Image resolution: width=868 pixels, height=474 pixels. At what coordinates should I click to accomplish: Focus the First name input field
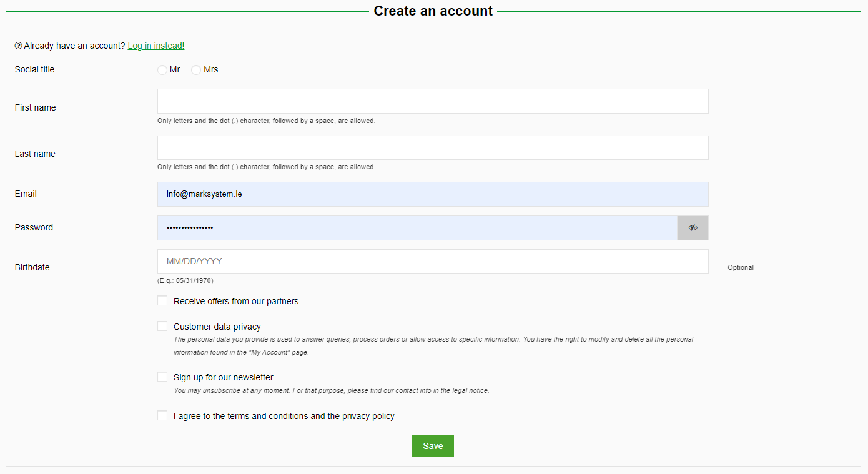[x=433, y=101]
